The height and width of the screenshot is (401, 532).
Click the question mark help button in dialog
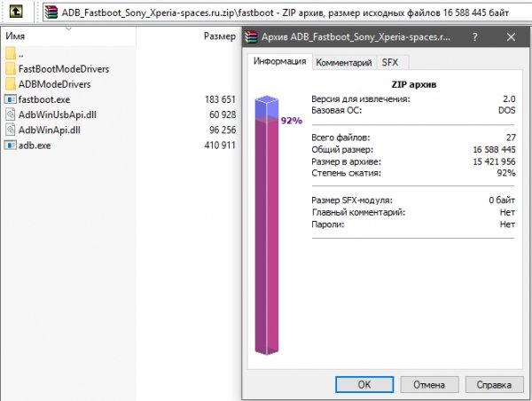click(475, 36)
